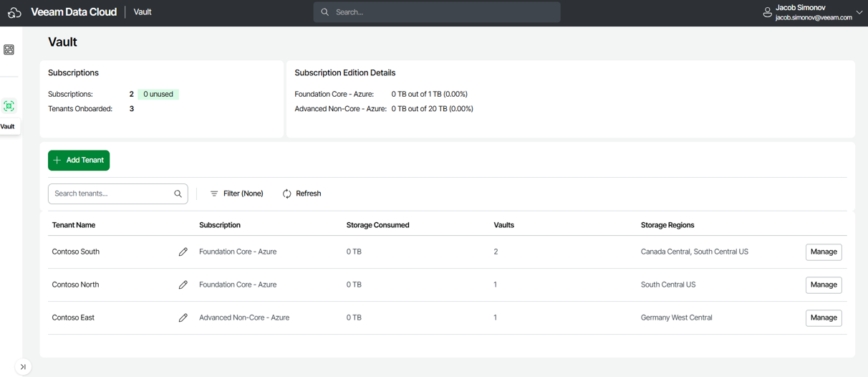868x377 pixels.
Task: Sort by the Storage Consumed column header
Action: click(378, 225)
